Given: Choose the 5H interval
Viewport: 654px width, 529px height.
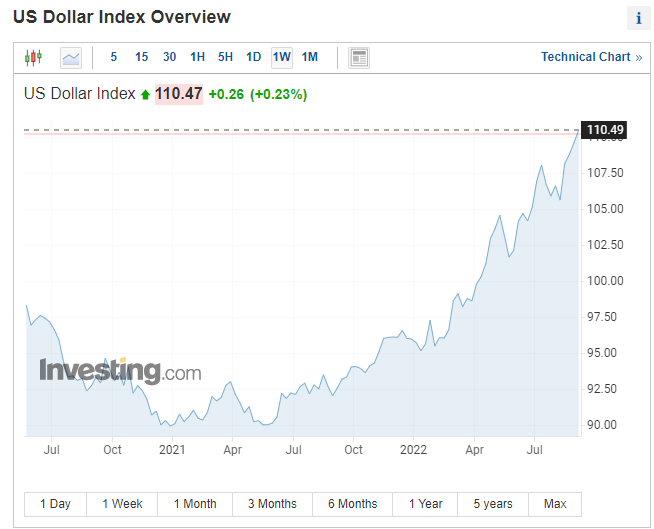Looking at the screenshot, I should [225, 57].
